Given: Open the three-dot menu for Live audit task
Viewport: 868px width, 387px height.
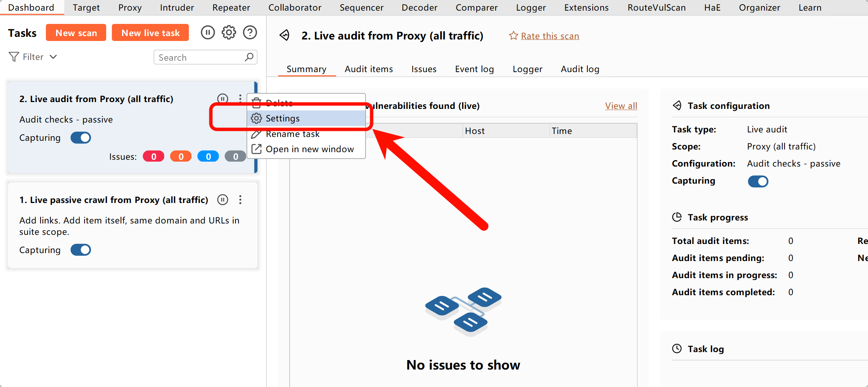Looking at the screenshot, I should (x=240, y=98).
